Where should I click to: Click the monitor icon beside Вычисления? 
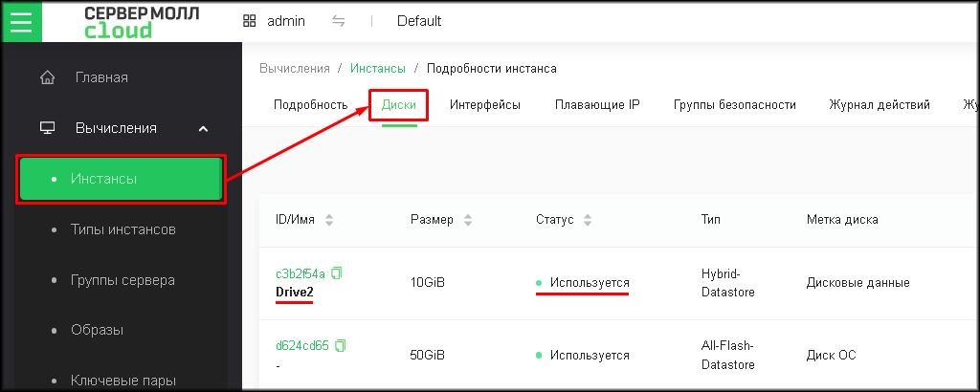pyautogui.click(x=47, y=128)
